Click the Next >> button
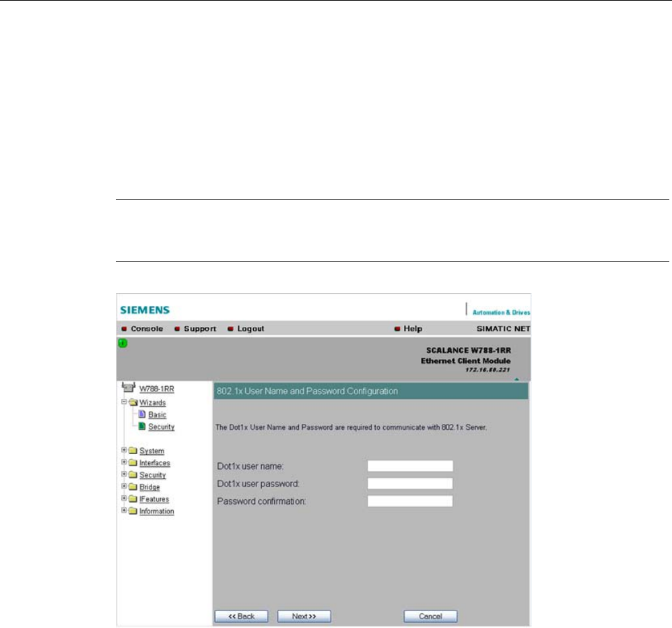Image resolution: width=672 pixels, height=628 pixels. click(x=304, y=616)
